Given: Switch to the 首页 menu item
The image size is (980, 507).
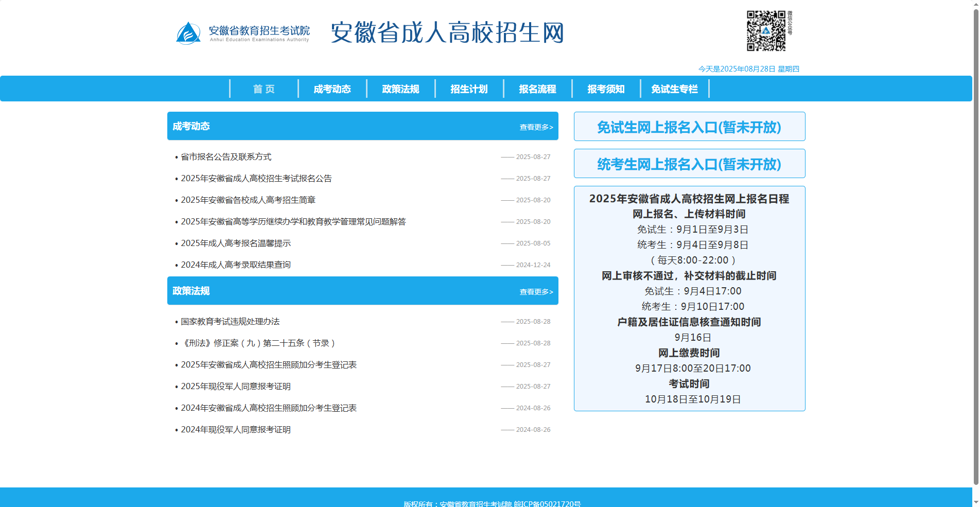Looking at the screenshot, I should tap(263, 89).
